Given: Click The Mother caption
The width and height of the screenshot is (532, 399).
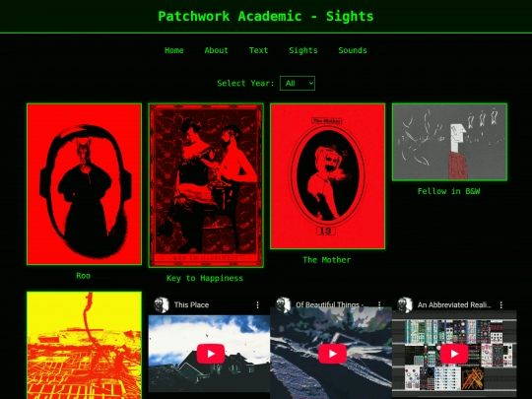Looking at the screenshot, I should (x=327, y=260).
